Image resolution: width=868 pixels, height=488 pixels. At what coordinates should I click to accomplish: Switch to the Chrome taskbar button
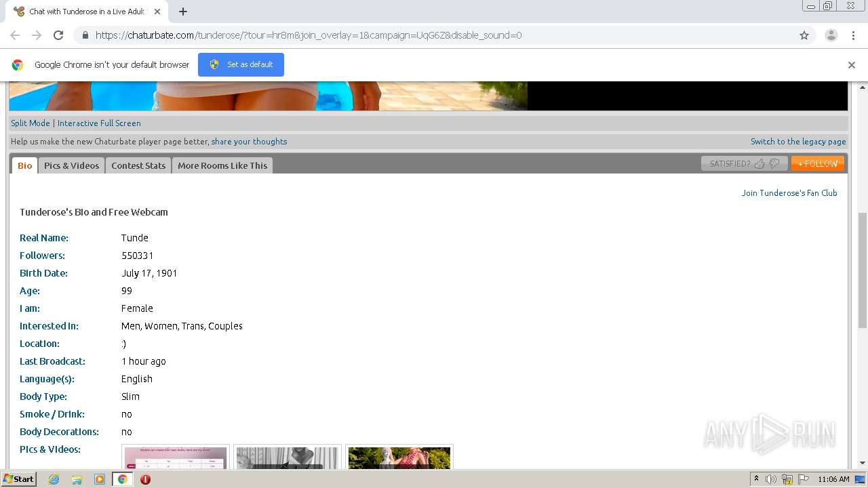(122, 479)
